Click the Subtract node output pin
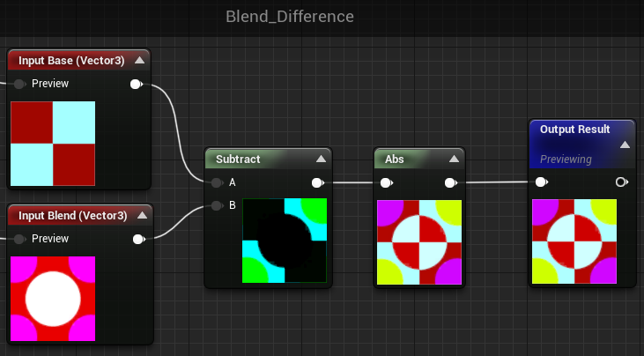The image size is (644, 356). pos(317,182)
